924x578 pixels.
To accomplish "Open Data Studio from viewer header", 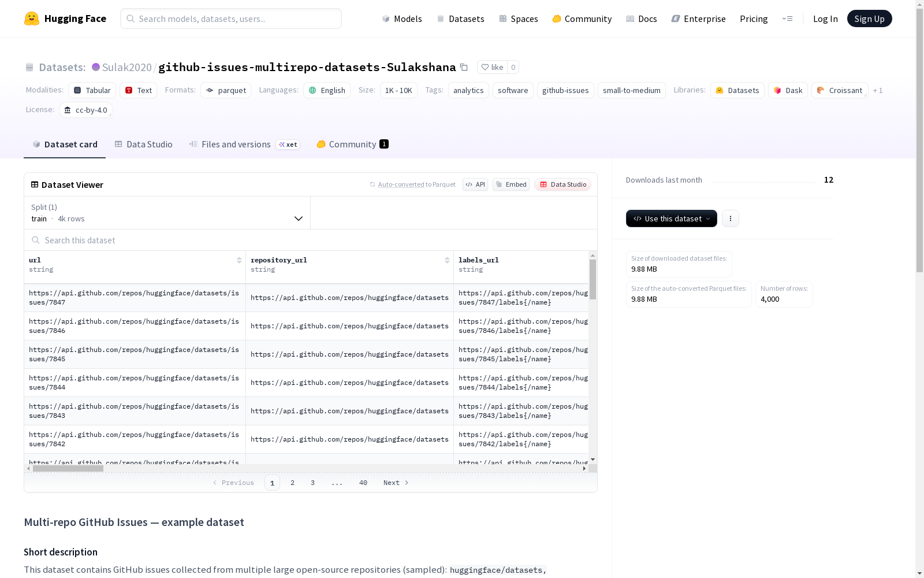I will coord(562,184).
